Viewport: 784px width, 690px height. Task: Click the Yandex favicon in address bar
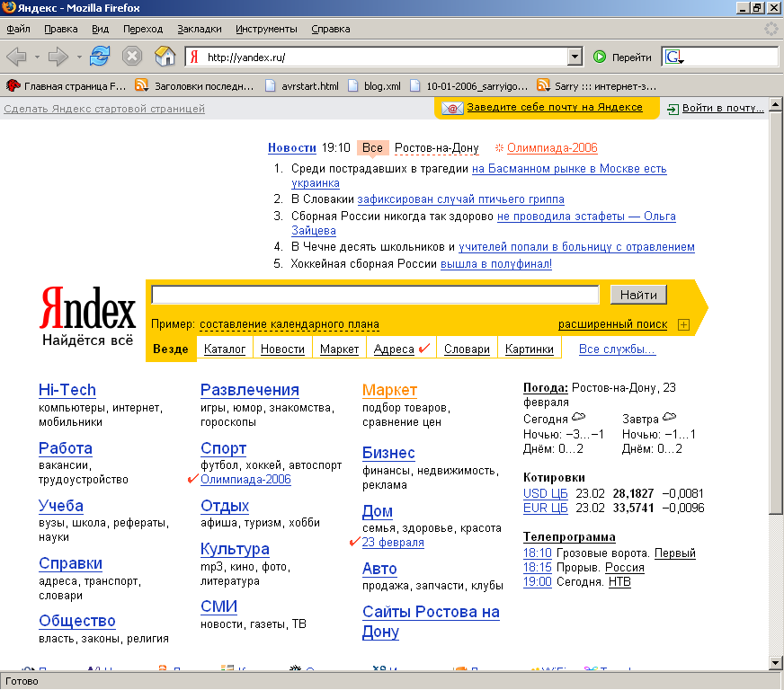(x=194, y=57)
